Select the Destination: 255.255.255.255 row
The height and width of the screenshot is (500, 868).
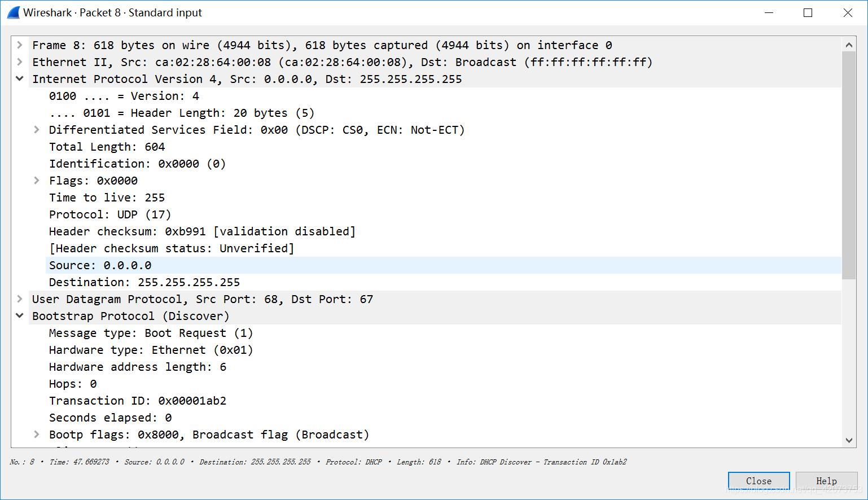click(443, 282)
